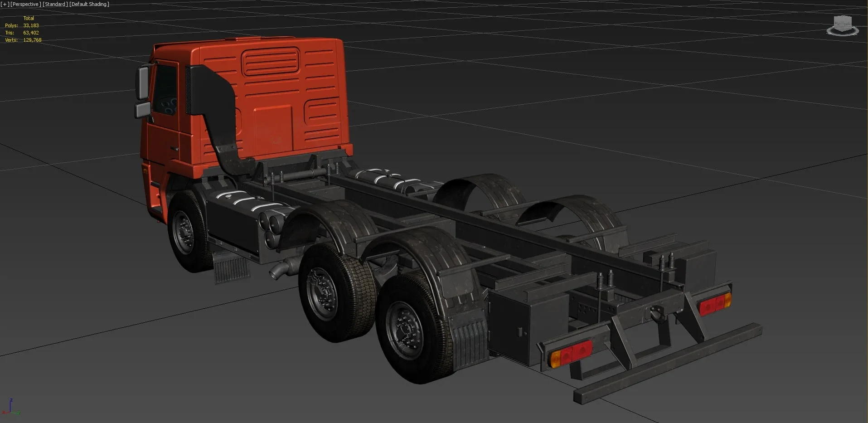
Task: Open the [Default Shading] per-view menu
Action: pos(89,4)
